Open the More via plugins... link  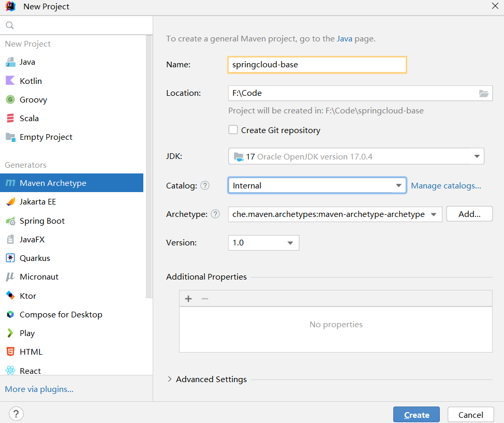(x=39, y=389)
